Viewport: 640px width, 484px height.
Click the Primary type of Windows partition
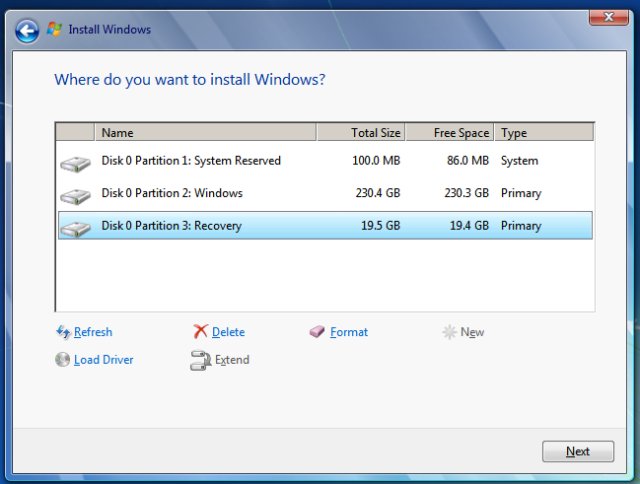point(521,193)
